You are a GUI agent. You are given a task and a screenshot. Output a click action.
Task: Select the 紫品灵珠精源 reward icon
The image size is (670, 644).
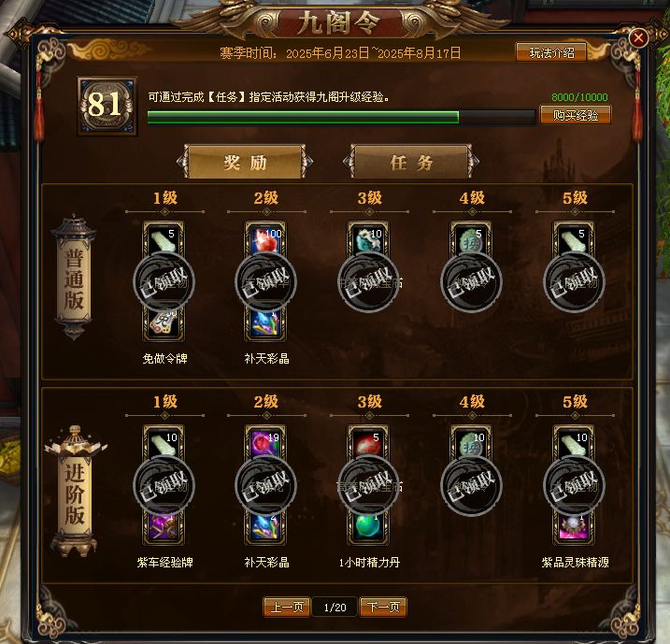coord(574,529)
